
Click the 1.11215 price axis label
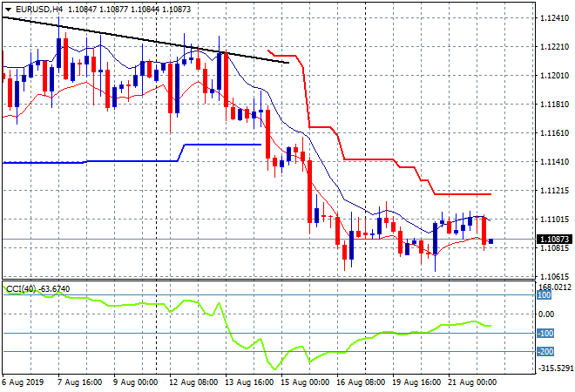(555, 190)
